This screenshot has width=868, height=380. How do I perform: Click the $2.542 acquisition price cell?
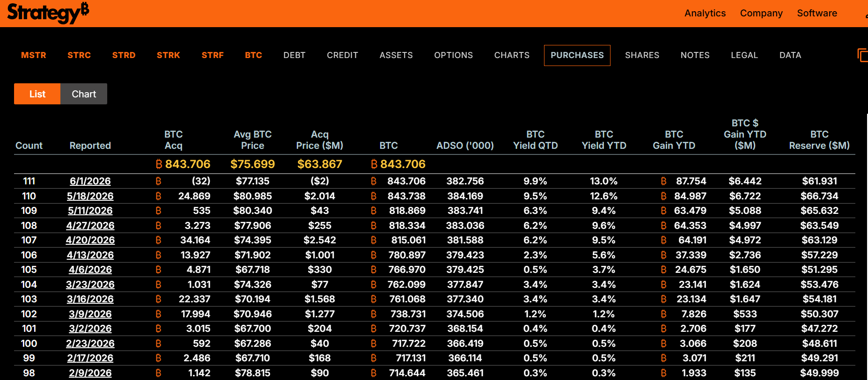320,240
